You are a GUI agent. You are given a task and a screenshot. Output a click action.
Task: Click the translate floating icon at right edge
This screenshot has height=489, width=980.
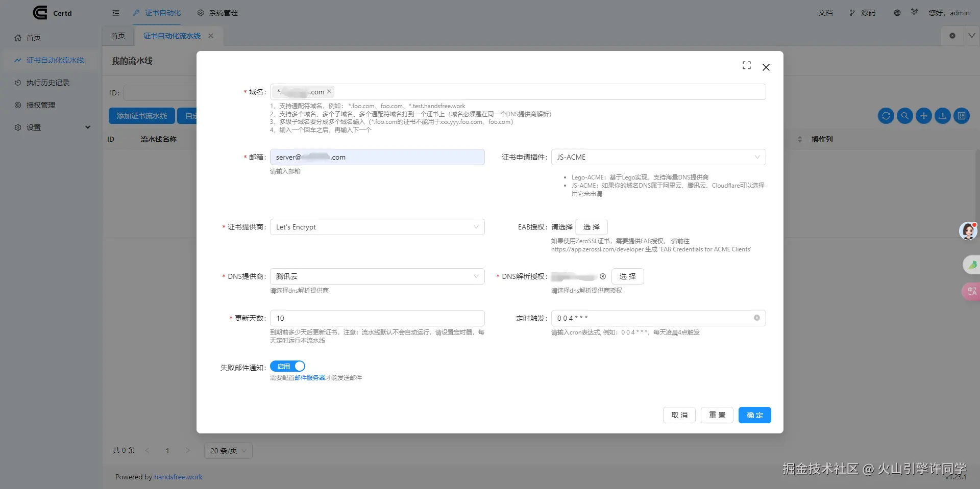coord(972,292)
